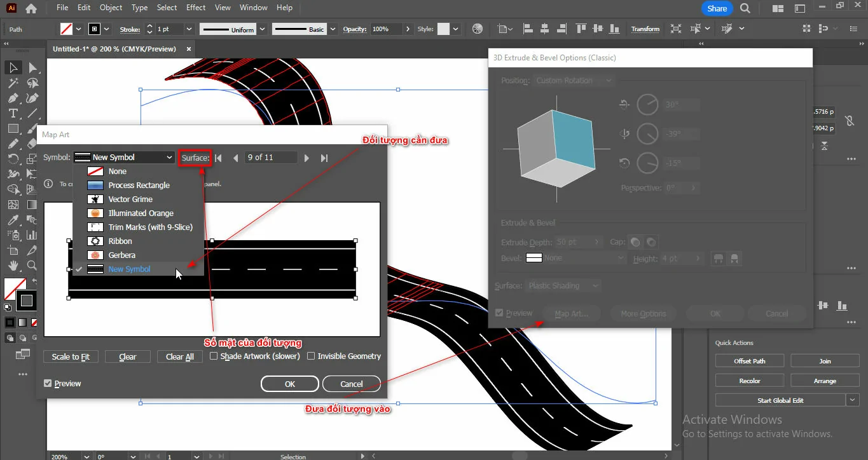Tick the Invisible Geometry checkbox
868x460 pixels.
311,356
